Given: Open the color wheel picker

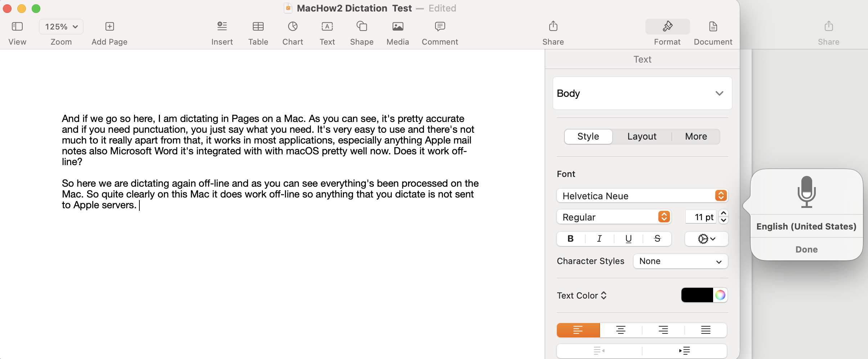Looking at the screenshot, I should pyautogui.click(x=720, y=295).
